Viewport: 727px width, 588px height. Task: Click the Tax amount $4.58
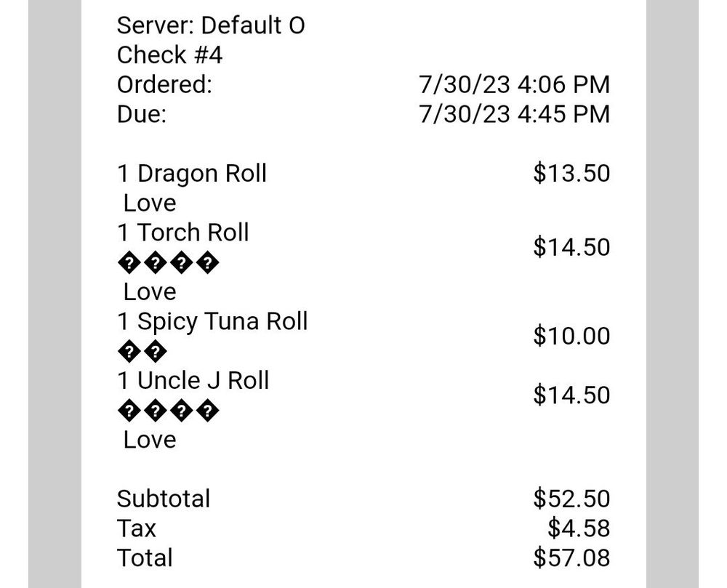pos(579,528)
